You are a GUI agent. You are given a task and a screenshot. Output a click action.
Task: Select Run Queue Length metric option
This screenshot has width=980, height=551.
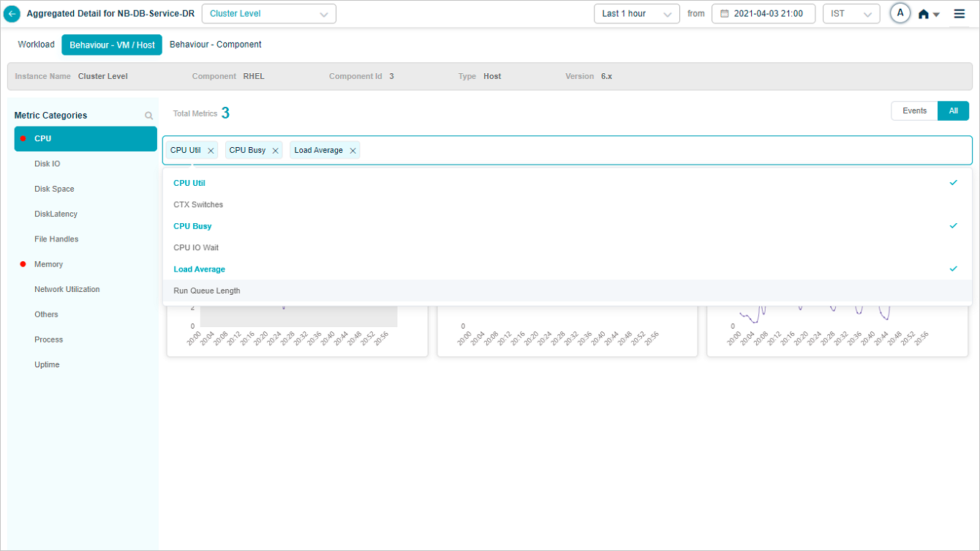pyautogui.click(x=207, y=291)
